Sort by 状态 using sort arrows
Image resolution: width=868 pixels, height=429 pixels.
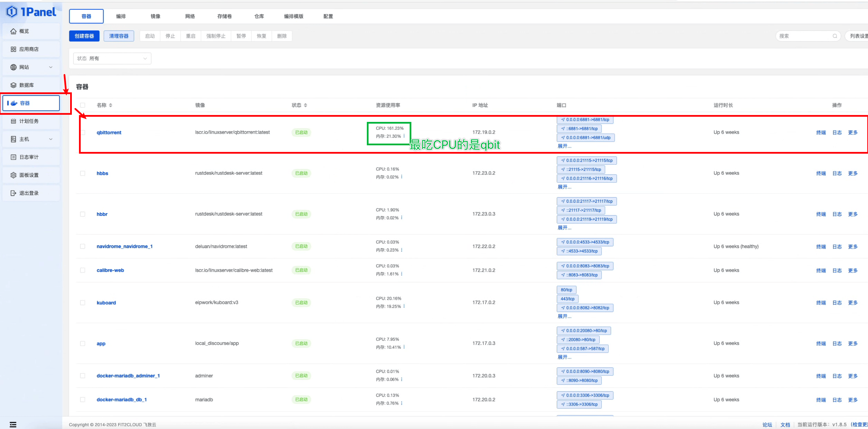pos(305,105)
